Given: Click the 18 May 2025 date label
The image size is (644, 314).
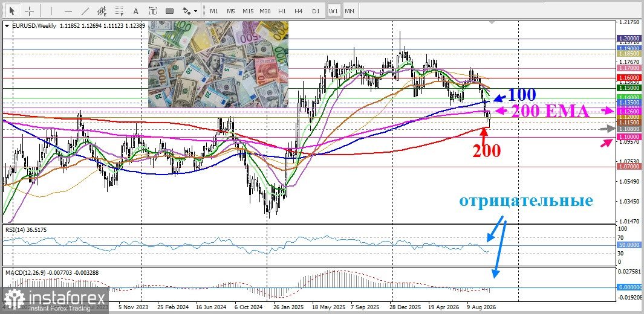Looking at the screenshot, I should point(329,307).
